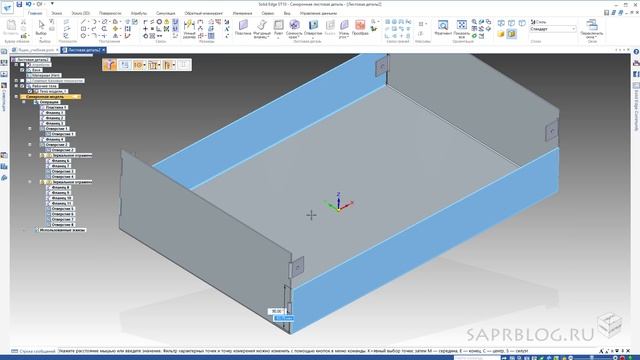Close the Листовая деталь2 document tab
This screenshot has width=640, height=360.
tap(104, 50)
